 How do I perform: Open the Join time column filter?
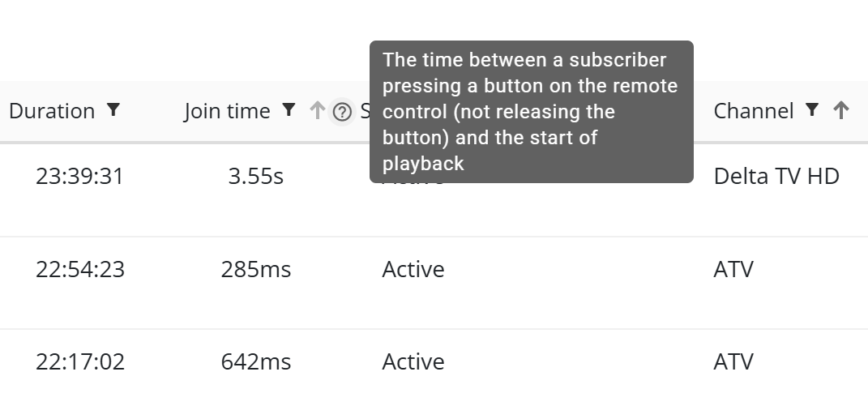pos(289,110)
